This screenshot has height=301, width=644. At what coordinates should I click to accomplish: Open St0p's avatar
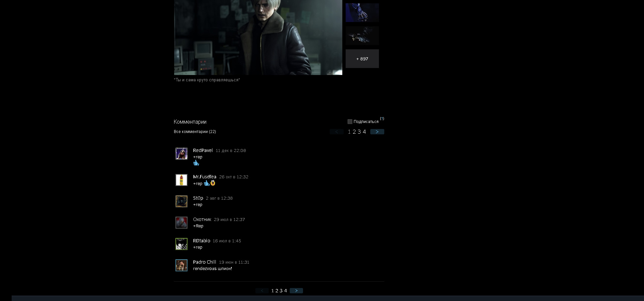[x=181, y=201]
